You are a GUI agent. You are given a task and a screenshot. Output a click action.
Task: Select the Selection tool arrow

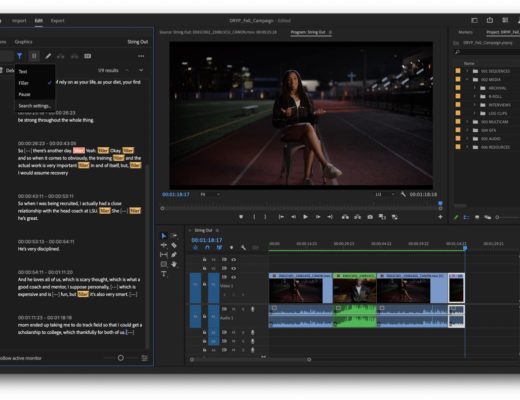(164, 236)
